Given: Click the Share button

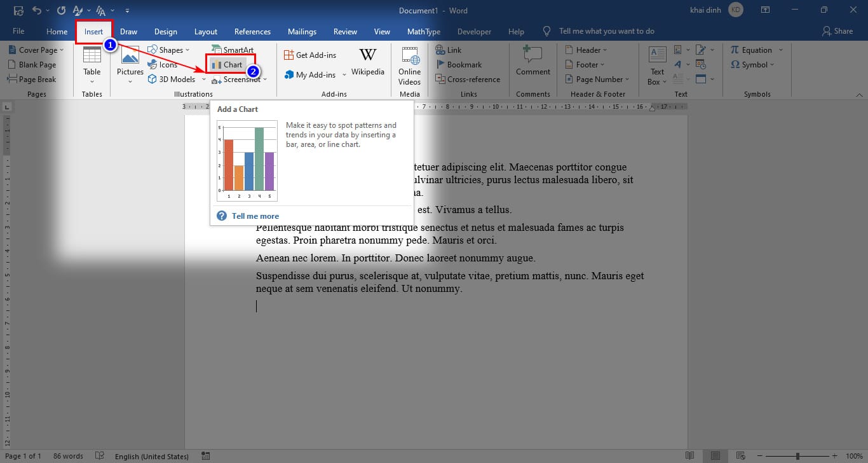Looking at the screenshot, I should pyautogui.click(x=837, y=31).
